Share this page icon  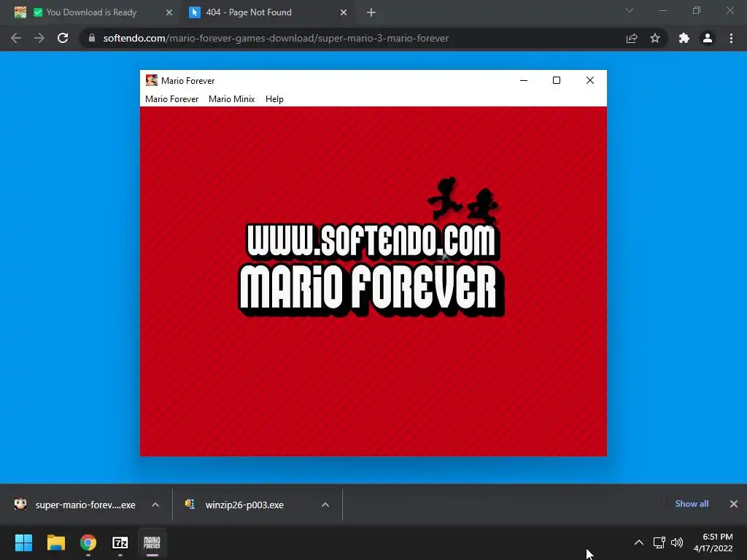pyautogui.click(x=632, y=38)
